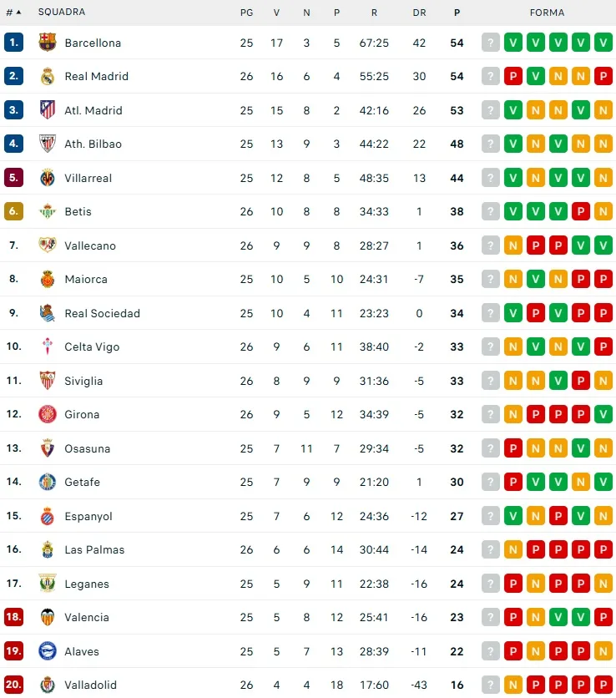Click Betis rank 6 gold badge

13,212
